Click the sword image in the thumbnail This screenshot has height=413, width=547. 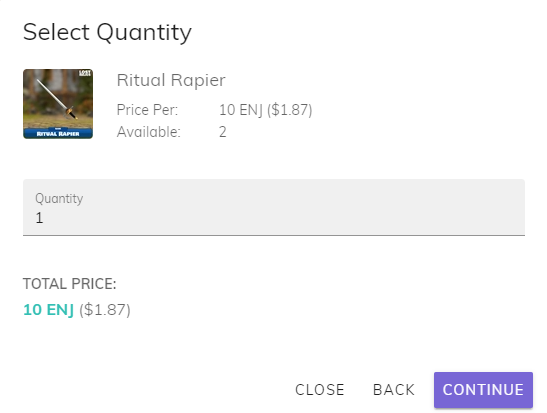click(57, 99)
